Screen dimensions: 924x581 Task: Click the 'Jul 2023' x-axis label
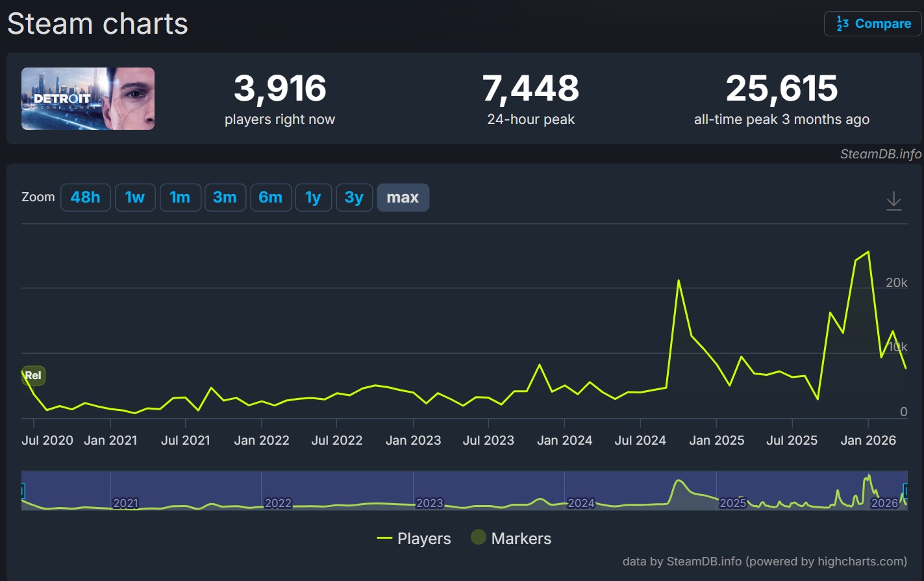(x=488, y=440)
